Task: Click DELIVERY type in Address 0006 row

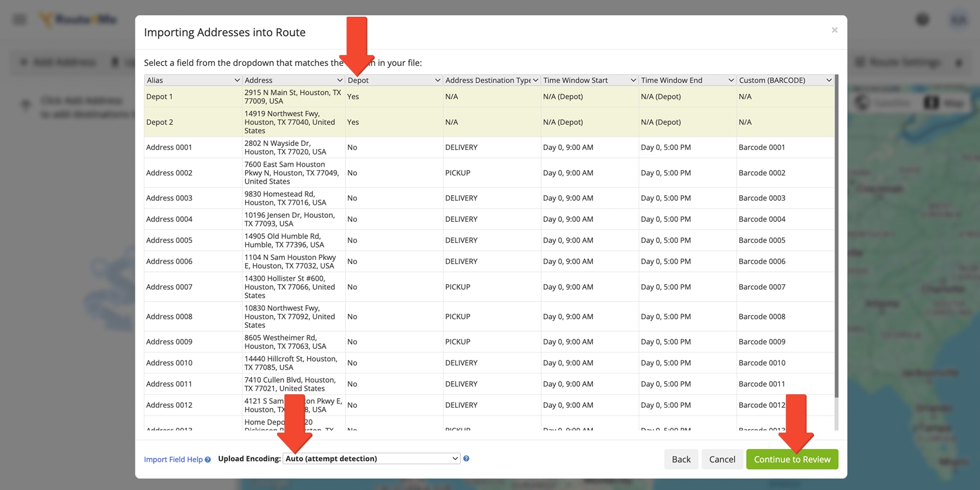Action: coord(492,261)
